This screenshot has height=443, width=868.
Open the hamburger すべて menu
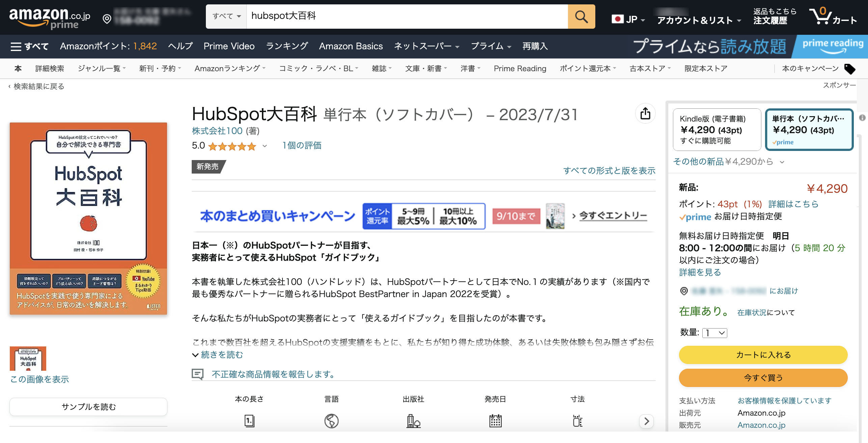coord(30,46)
